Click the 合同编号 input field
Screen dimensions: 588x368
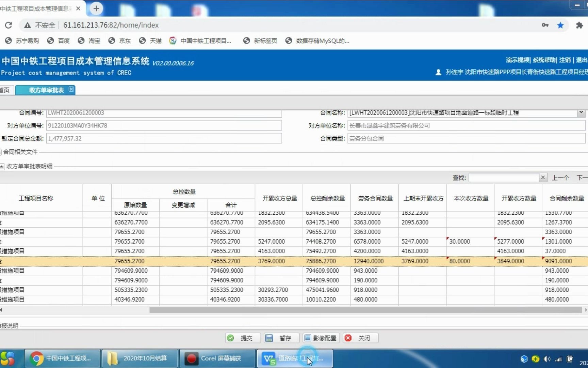[164, 113]
